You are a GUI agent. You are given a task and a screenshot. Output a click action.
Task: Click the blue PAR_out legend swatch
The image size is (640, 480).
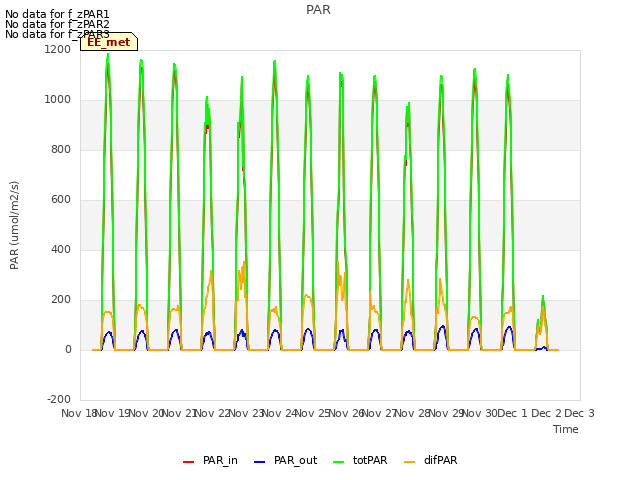[x=259, y=462]
